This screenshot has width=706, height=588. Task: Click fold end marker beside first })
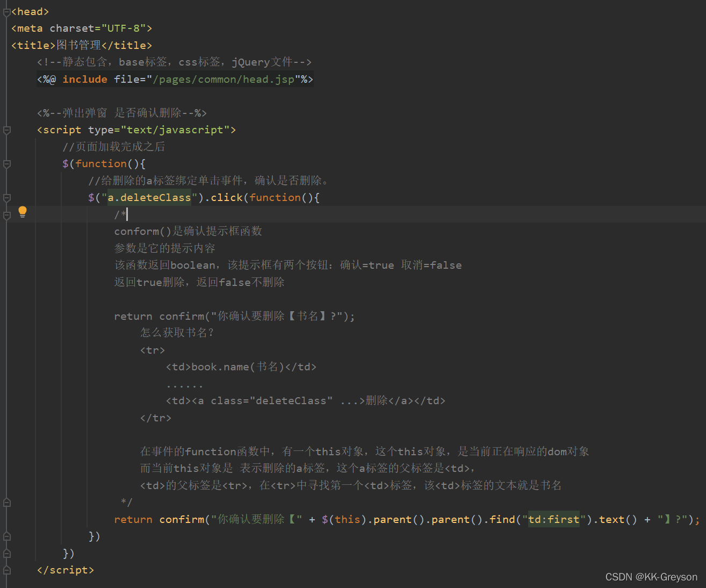pos(7,536)
